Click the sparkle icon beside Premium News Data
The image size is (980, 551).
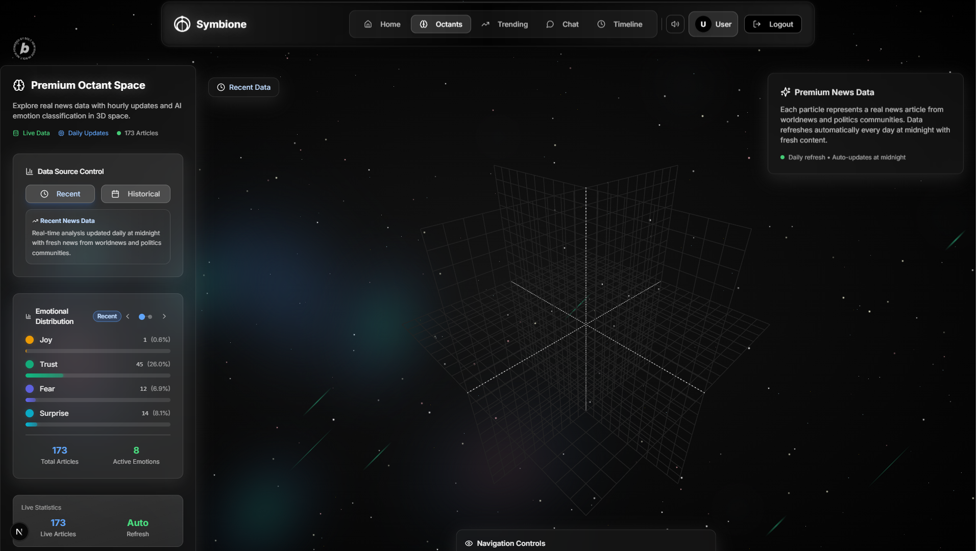(x=785, y=92)
